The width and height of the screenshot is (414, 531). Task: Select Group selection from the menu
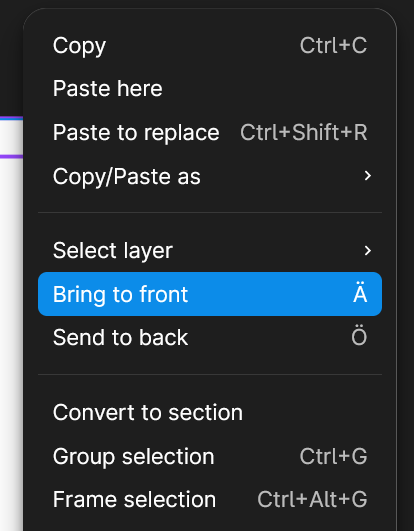coord(210,456)
